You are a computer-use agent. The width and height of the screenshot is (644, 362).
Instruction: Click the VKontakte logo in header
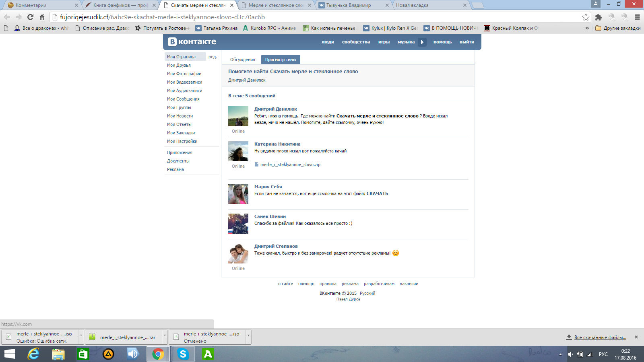(x=192, y=42)
